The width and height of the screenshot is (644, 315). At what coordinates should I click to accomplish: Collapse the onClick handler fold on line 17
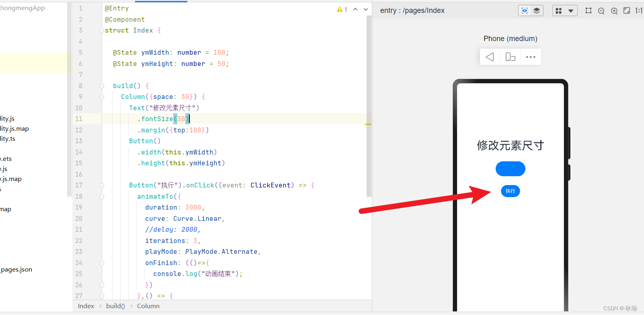pos(102,185)
